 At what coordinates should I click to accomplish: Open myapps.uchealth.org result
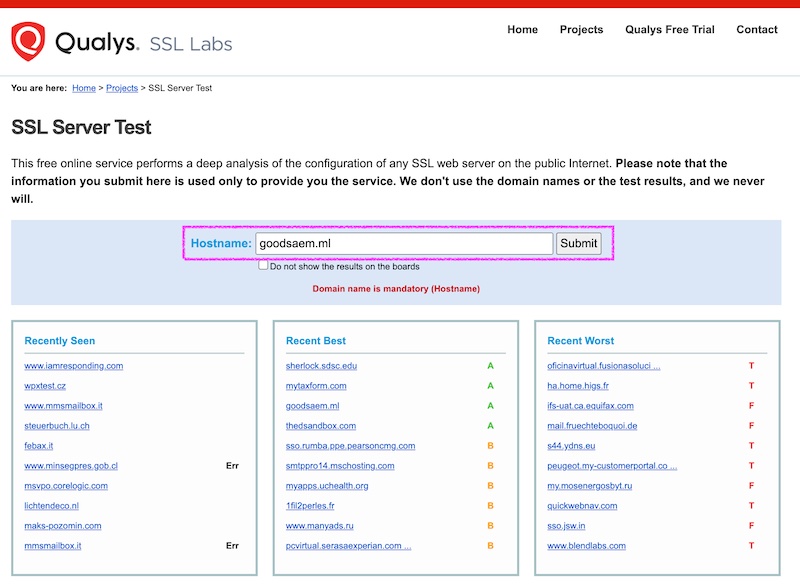click(327, 486)
